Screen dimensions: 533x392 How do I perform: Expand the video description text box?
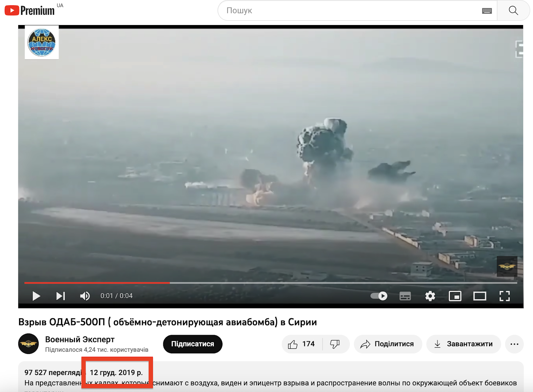[x=271, y=377]
